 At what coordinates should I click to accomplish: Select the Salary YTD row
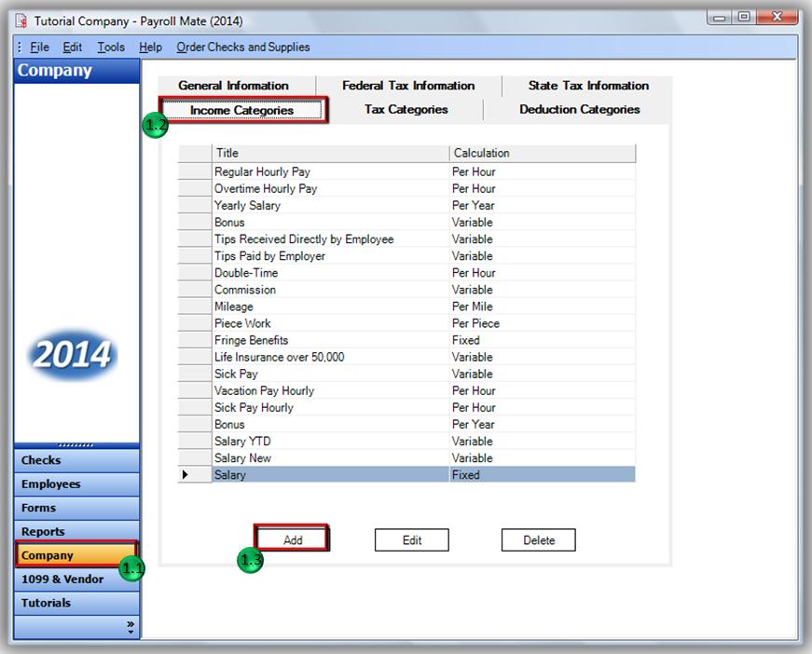(406, 441)
